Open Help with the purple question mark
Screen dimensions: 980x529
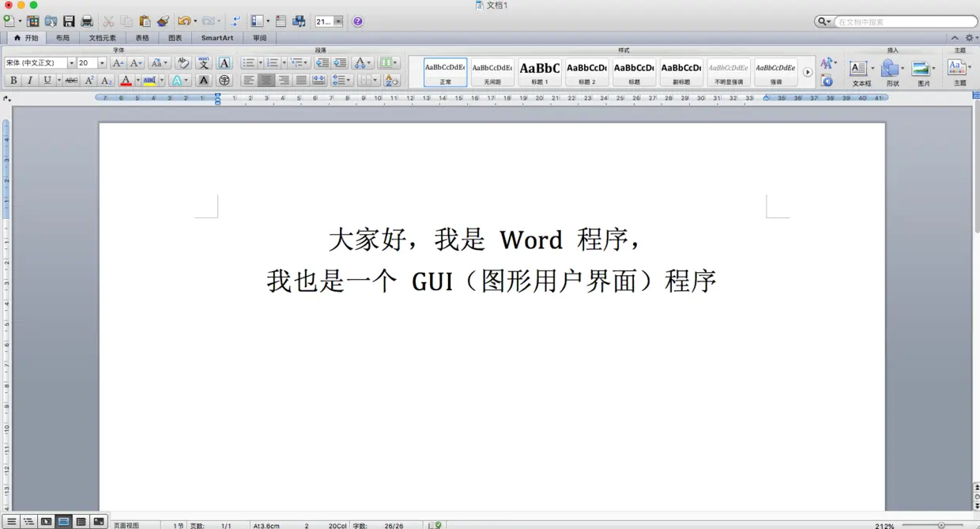coord(358,21)
